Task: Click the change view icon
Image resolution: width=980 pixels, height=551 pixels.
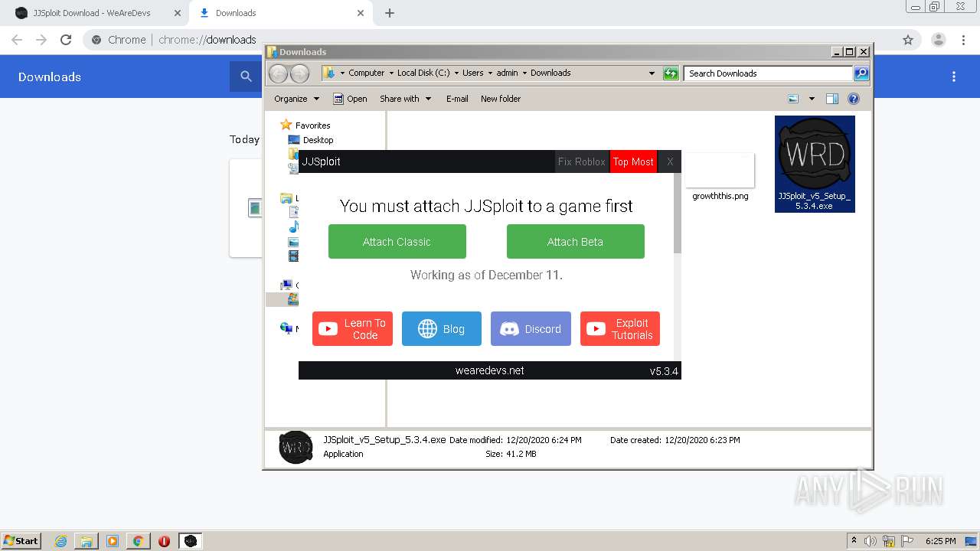Action: pyautogui.click(x=793, y=99)
